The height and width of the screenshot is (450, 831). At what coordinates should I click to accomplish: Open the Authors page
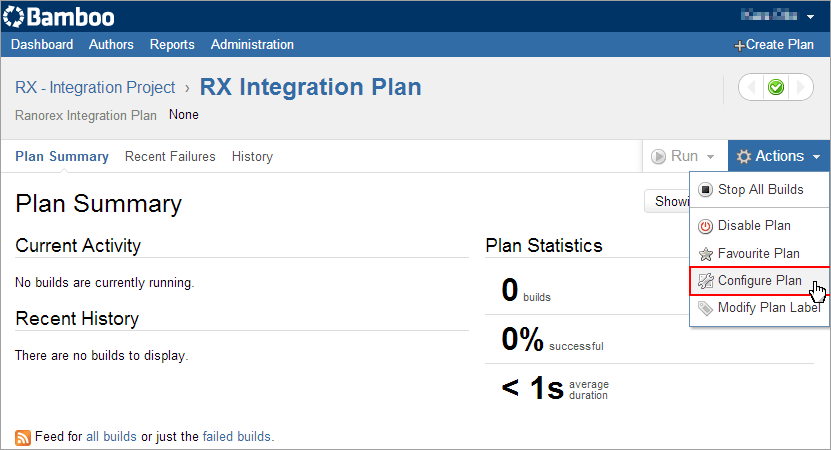pos(111,45)
